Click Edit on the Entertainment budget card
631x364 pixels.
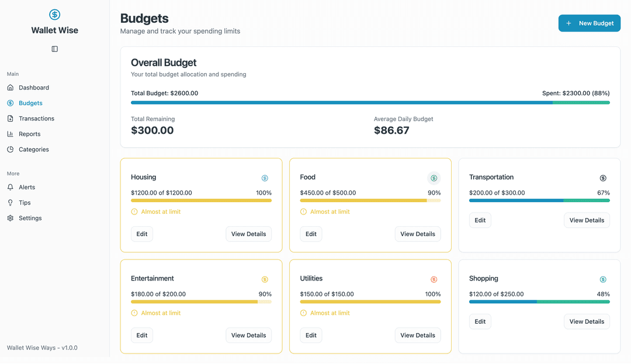142,335
